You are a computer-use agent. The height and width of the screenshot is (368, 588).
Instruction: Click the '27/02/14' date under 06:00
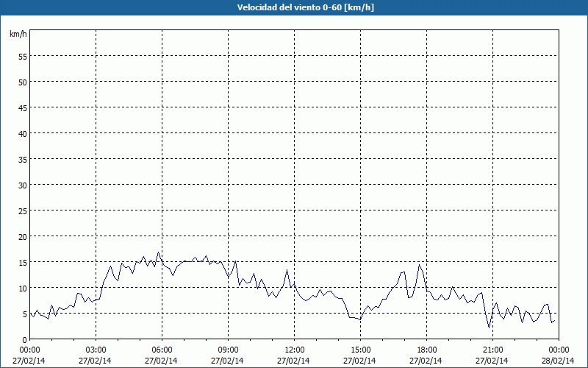click(161, 361)
